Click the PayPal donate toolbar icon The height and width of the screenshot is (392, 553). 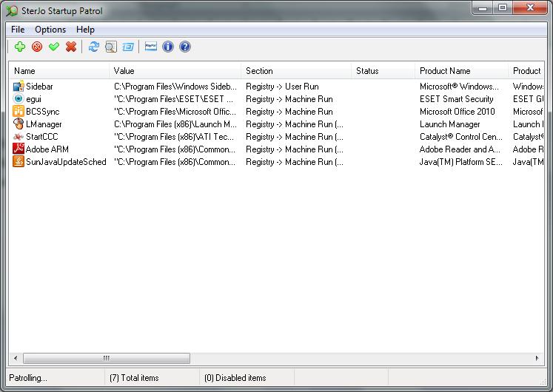coord(151,47)
